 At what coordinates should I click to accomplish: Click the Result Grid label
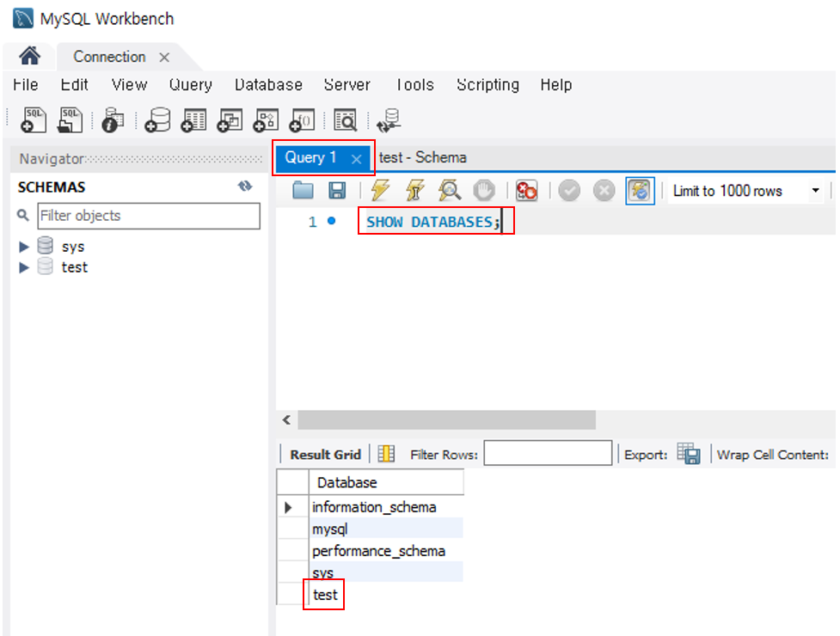[325, 455]
